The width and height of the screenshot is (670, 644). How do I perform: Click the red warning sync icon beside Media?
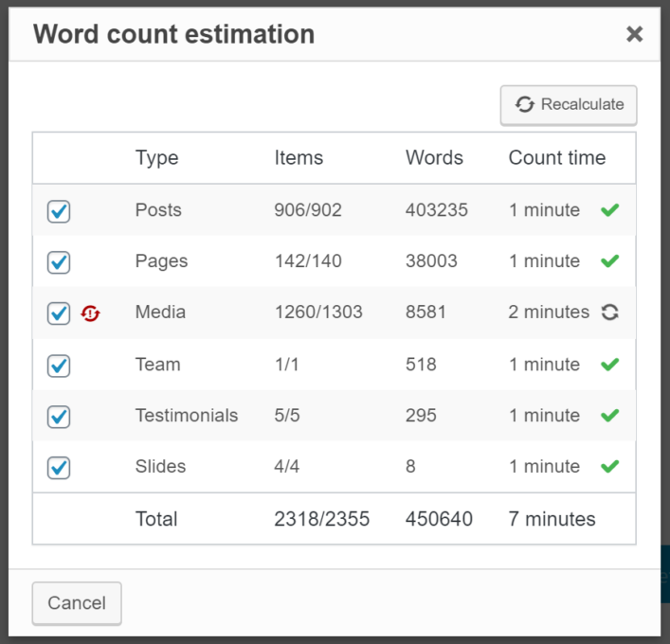click(x=90, y=313)
